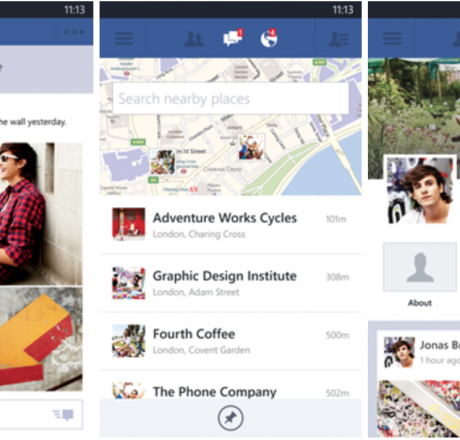
Task: Select Adventure Works Cycles place
Action: pyautogui.click(x=231, y=225)
